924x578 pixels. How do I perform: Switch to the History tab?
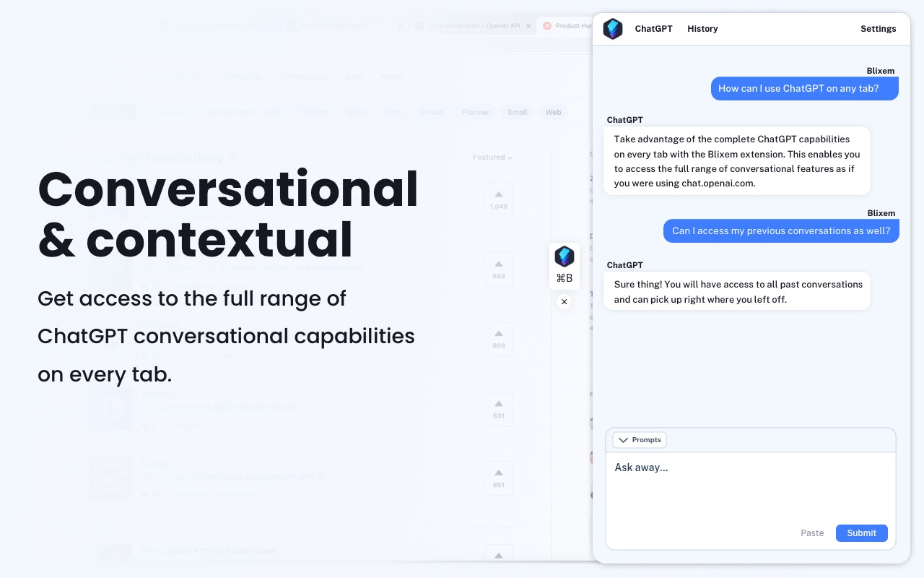(702, 29)
